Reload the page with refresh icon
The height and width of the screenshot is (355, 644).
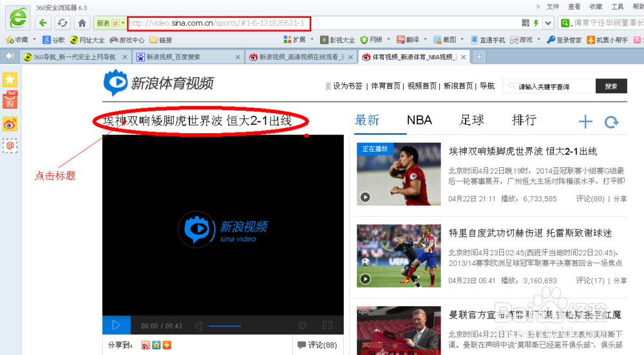click(x=62, y=23)
